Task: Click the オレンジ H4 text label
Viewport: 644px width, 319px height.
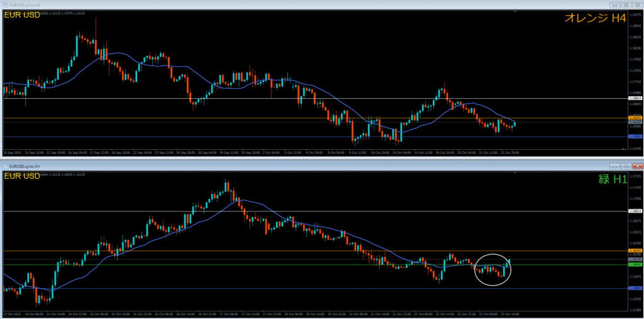Action: click(x=594, y=19)
